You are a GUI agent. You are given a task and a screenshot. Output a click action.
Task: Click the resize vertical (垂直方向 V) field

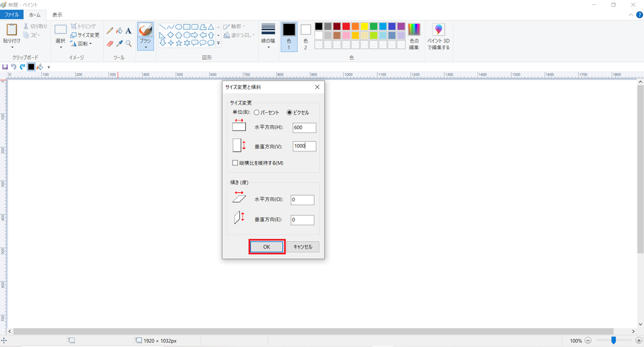tap(304, 146)
